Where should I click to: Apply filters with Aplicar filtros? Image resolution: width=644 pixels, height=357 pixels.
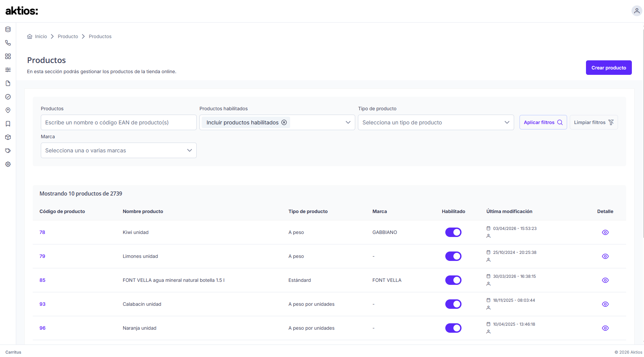click(543, 122)
